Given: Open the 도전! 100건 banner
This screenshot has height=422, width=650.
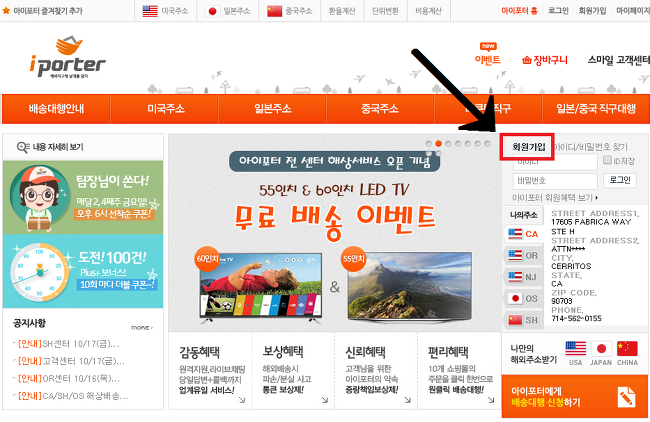Looking at the screenshot, I should pyautogui.click(x=83, y=271).
